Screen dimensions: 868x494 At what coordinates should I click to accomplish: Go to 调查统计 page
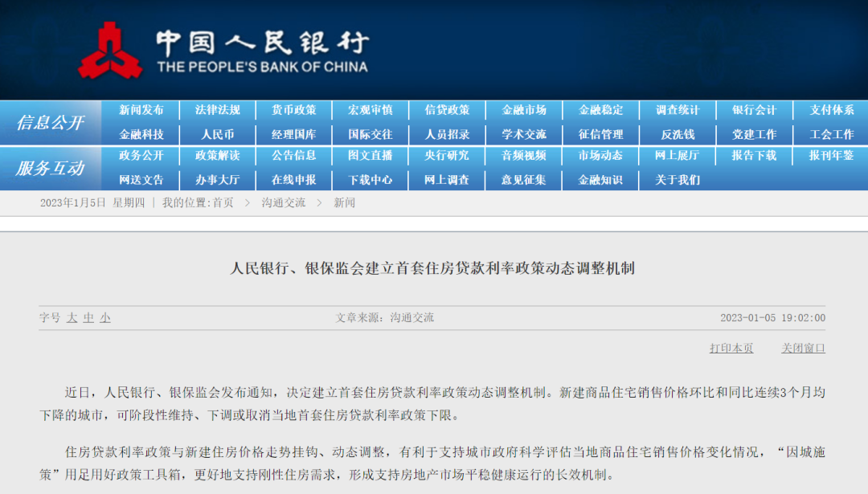[x=678, y=110]
